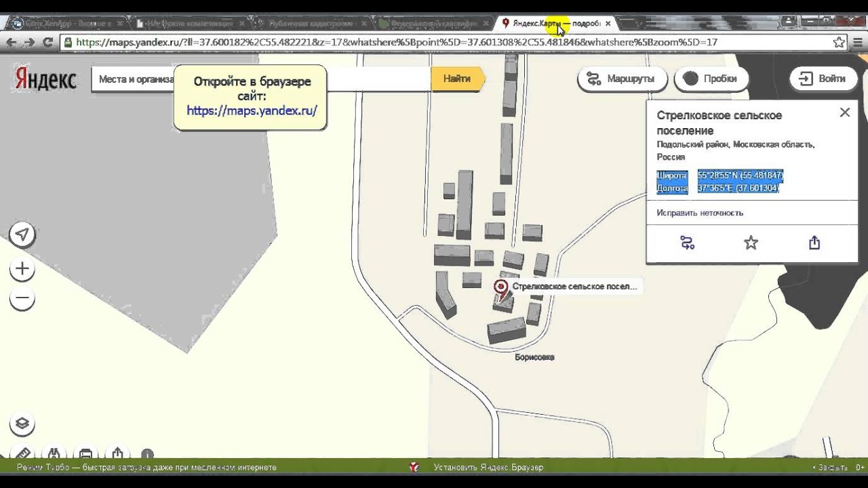Image resolution: width=868 pixels, height=488 pixels.
Task: Zoom in the map with plus button
Action: point(22,269)
